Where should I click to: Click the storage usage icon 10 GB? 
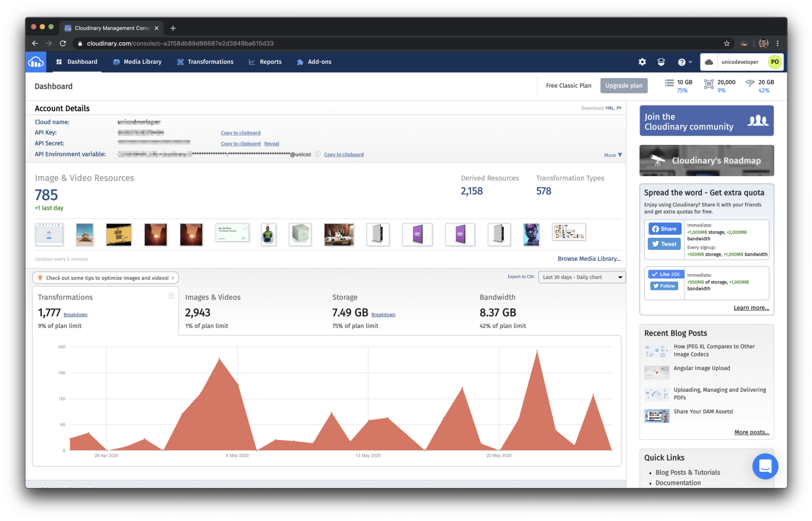tap(669, 83)
